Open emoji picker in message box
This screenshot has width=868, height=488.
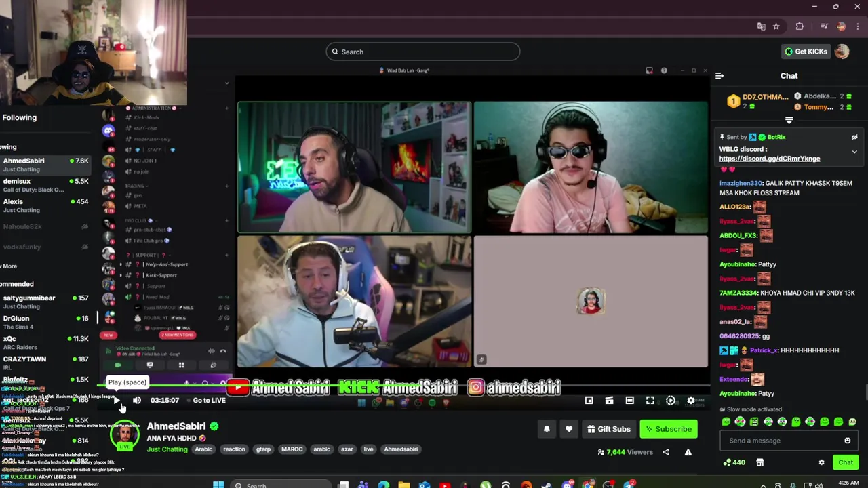pyautogui.click(x=847, y=441)
